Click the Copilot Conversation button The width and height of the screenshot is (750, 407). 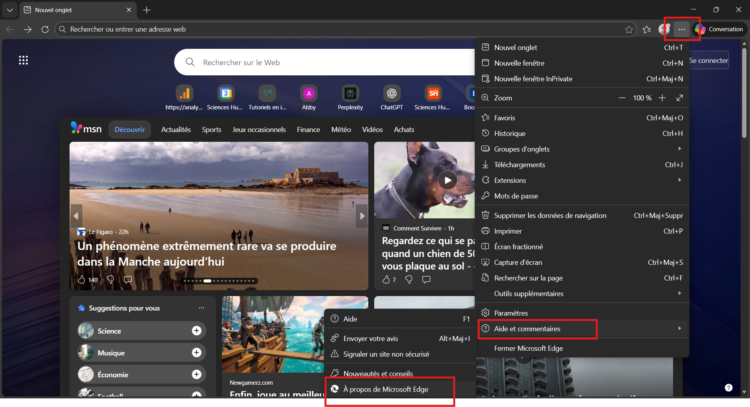pos(719,29)
